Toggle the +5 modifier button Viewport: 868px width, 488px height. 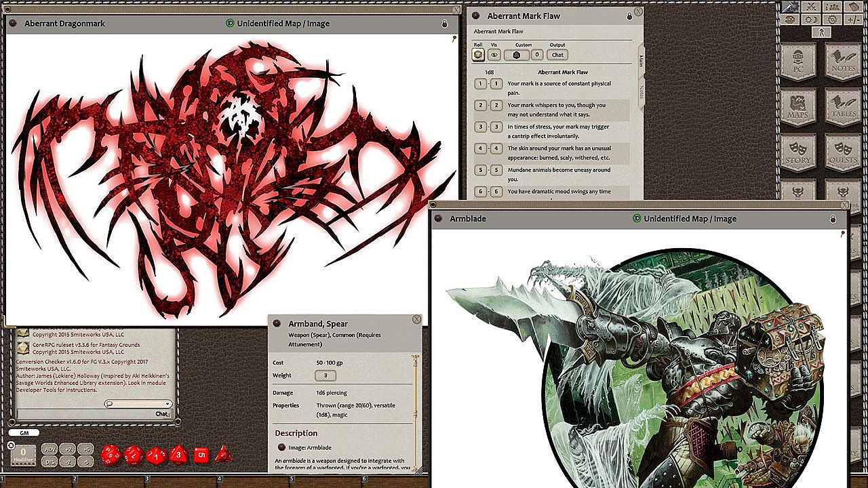(x=85, y=449)
